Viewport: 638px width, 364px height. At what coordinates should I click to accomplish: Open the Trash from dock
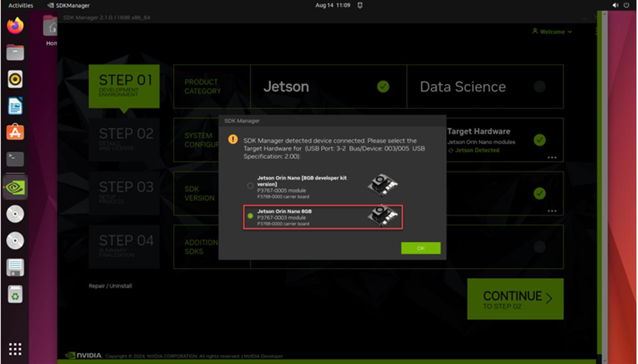15,295
